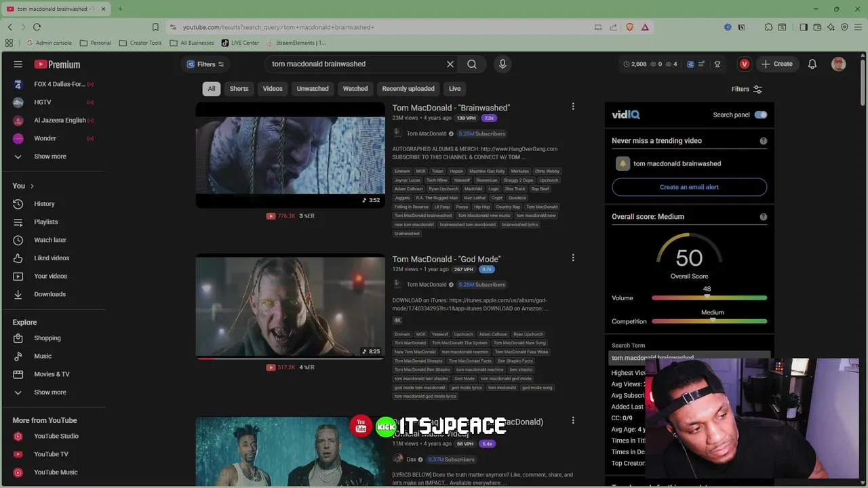Open the account avatar menu
Viewport: 868px width, 488px height.
coord(839,64)
